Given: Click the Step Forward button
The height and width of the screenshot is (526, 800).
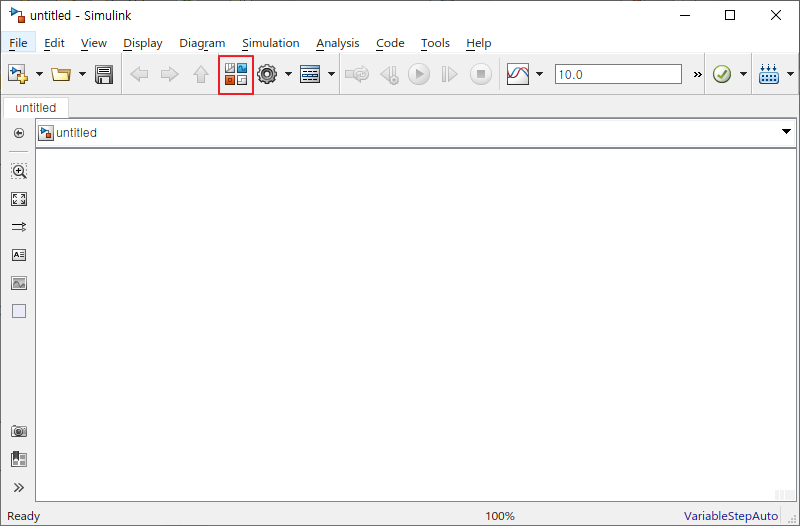Looking at the screenshot, I should 449,74.
